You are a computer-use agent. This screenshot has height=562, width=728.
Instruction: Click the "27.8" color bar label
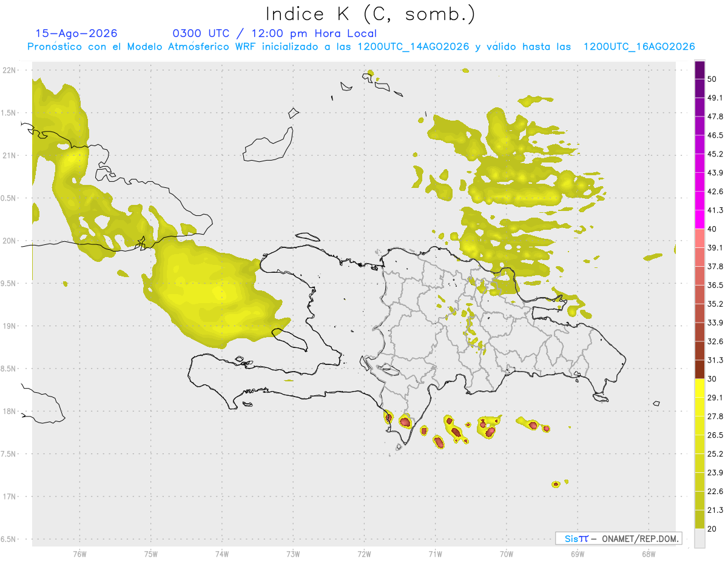tap(715, 416)
